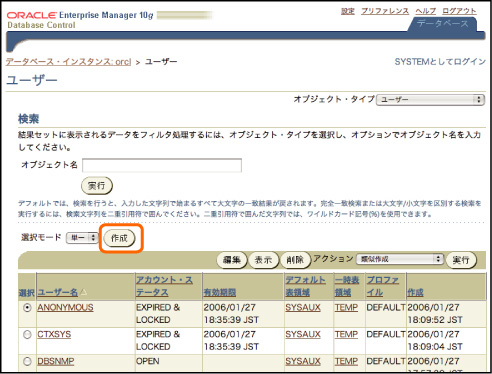
Task: Open the CTXSYS user link
Action: [x=54, y=334]
